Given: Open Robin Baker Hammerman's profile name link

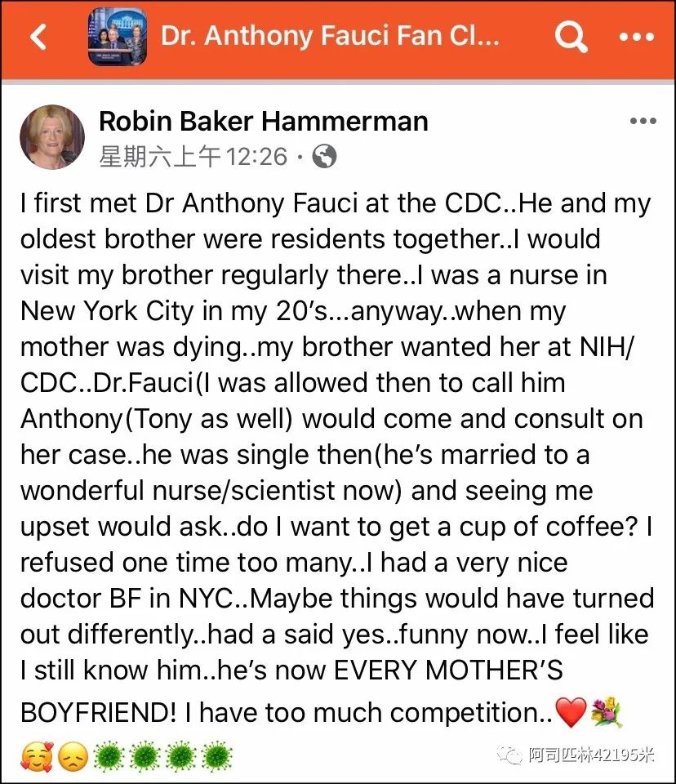Looking at the screenshot, I should (x=264, y=122).
